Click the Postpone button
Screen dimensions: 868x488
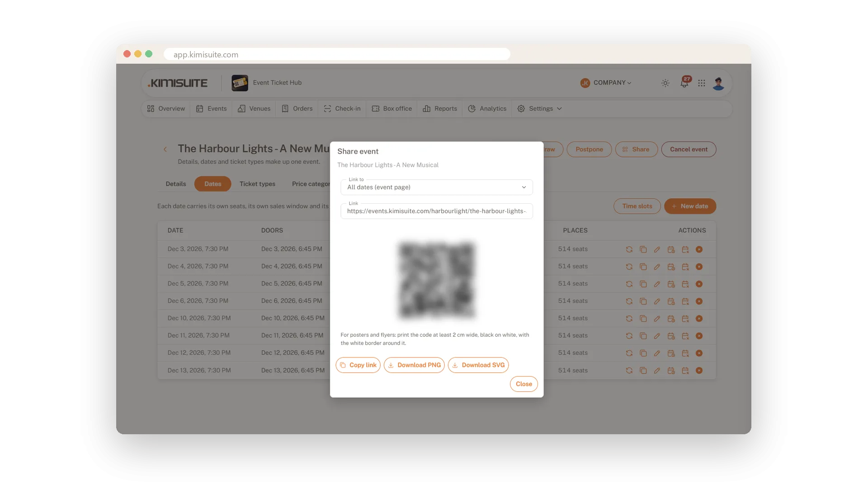589,150
